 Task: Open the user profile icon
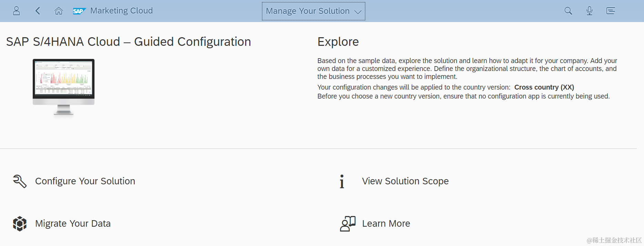tap(16, 11)
